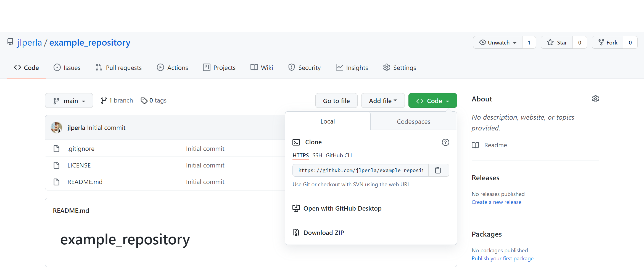Copy the HTTPS clone URL to clipboard
The height and width of the screenshot is (275, 644).
click(438, 170)
